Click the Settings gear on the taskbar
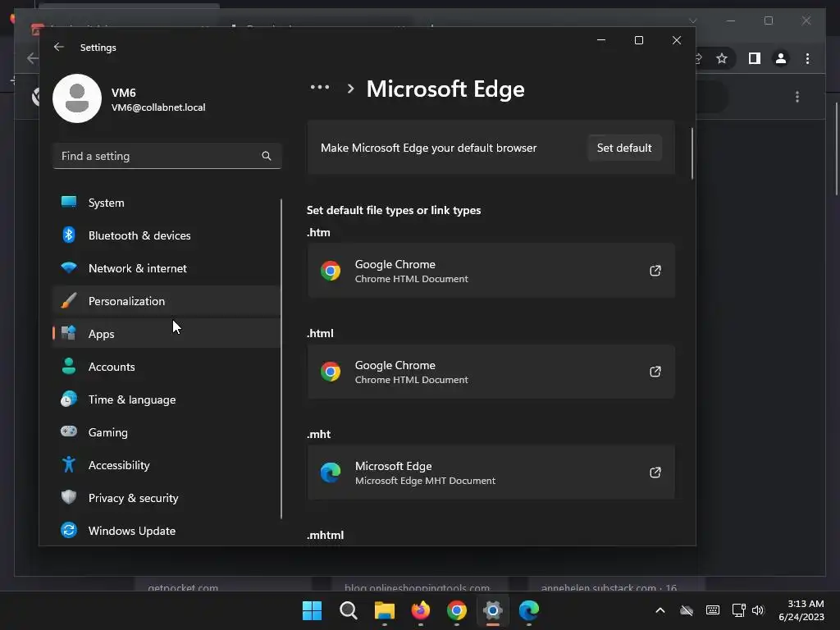 click(493, 610)
